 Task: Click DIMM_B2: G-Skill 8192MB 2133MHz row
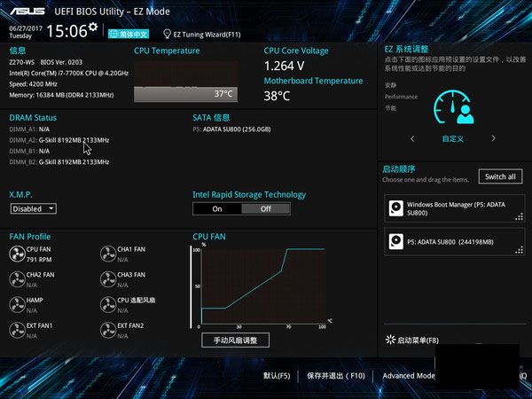59,162
